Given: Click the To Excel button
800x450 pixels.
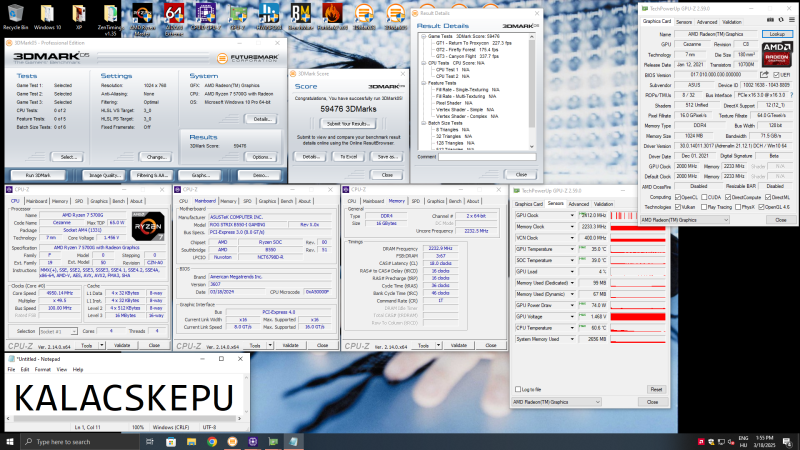Looking at the screenshot, I should 348,157.
